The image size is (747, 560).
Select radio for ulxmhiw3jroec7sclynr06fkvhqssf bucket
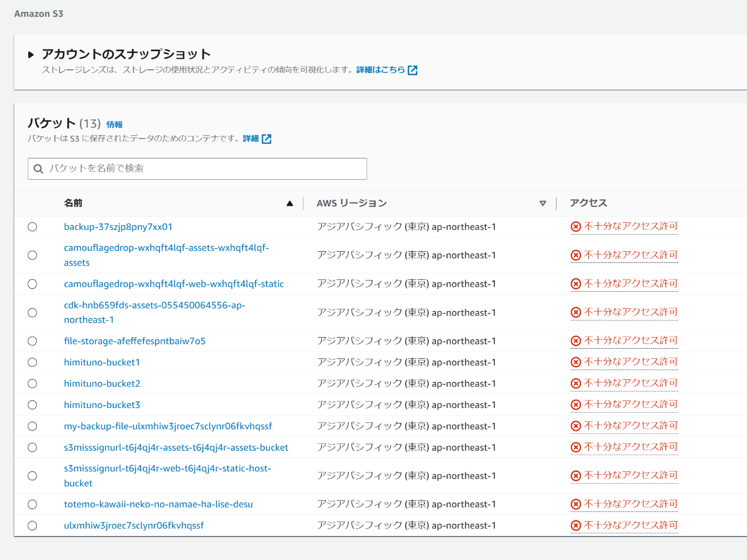click(x=33, y=525)
